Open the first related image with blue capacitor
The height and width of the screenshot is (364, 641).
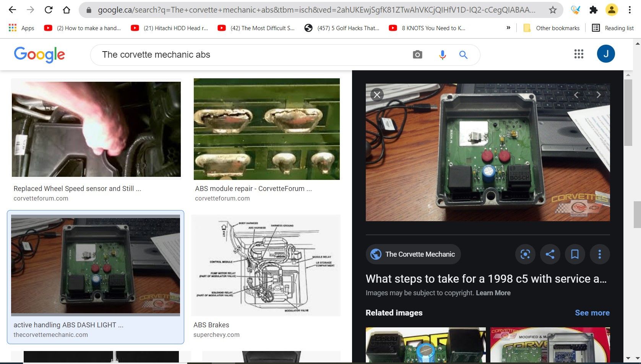[426, 345]
